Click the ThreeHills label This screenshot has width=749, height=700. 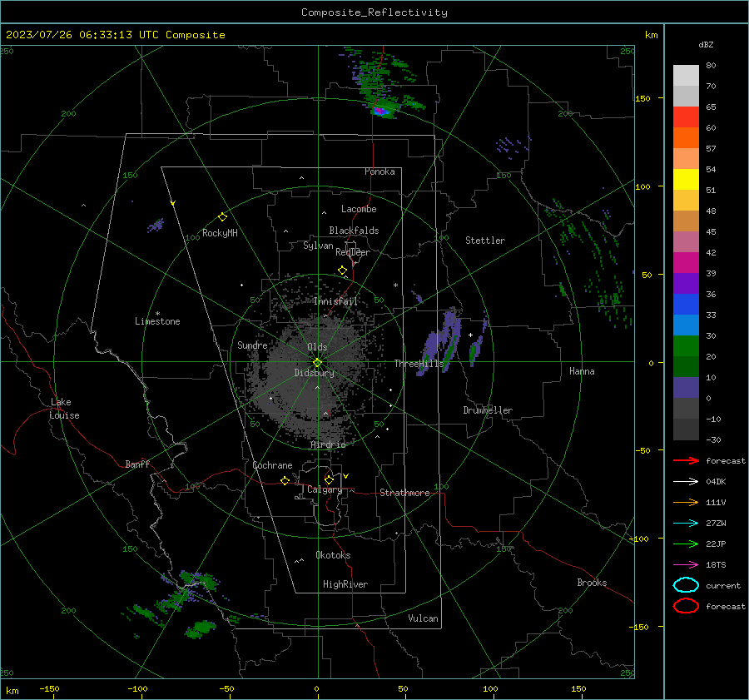coord(419,364)
